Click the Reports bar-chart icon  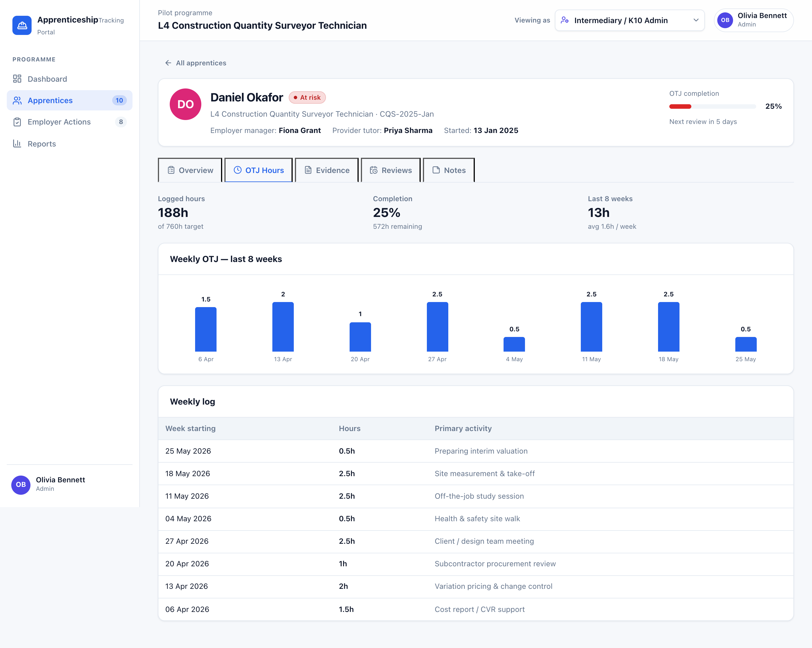17,143
